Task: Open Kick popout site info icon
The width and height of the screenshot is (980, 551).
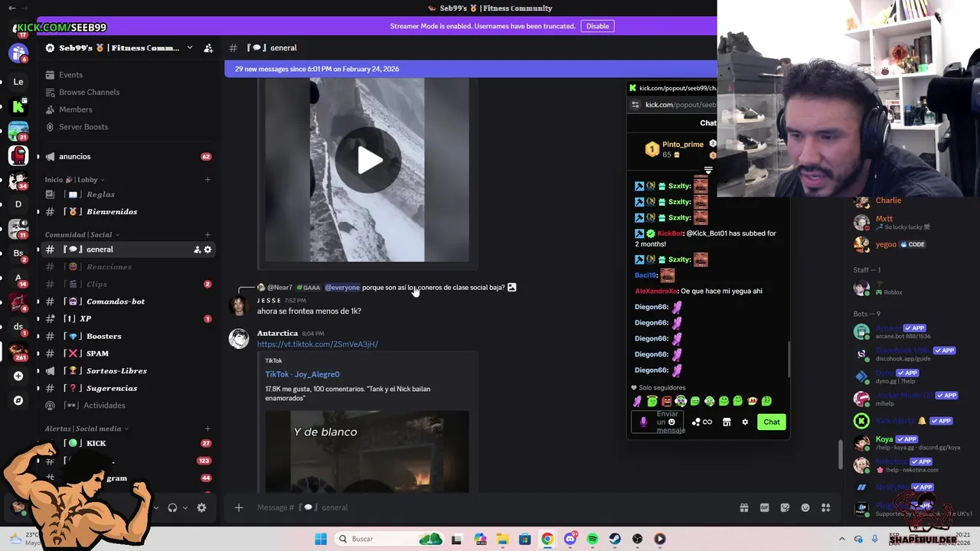Action: [635, 105]
